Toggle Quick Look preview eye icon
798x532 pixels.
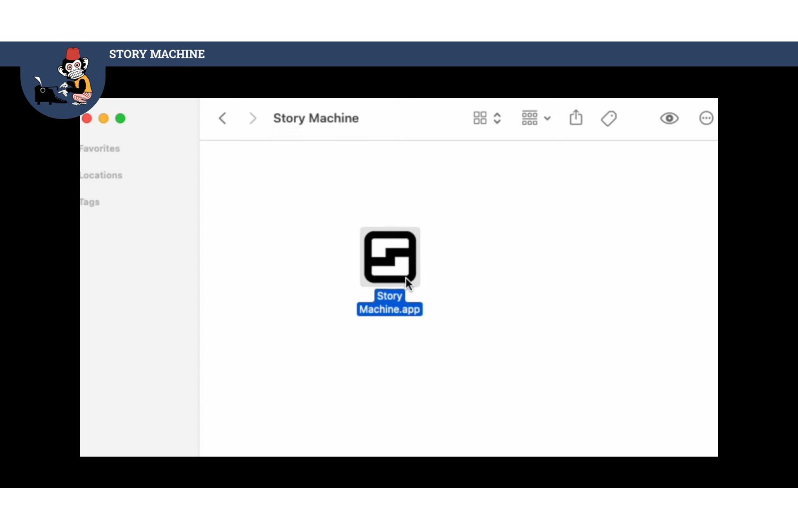pos(669,118)
